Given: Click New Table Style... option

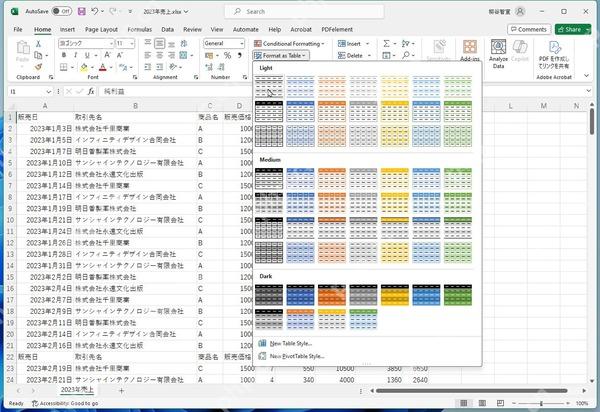Looking at the screenshot, I should pos(291,344).
